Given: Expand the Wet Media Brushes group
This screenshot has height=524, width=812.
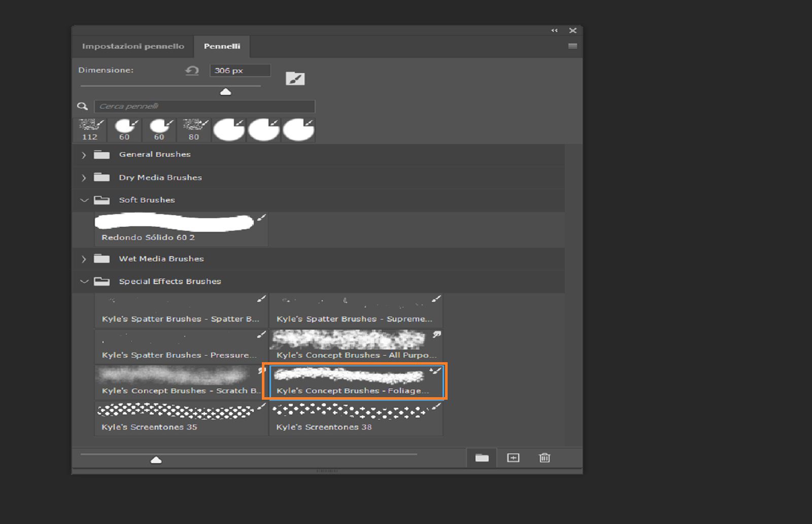Looking at the screenshot, I should tap(84, 259).
